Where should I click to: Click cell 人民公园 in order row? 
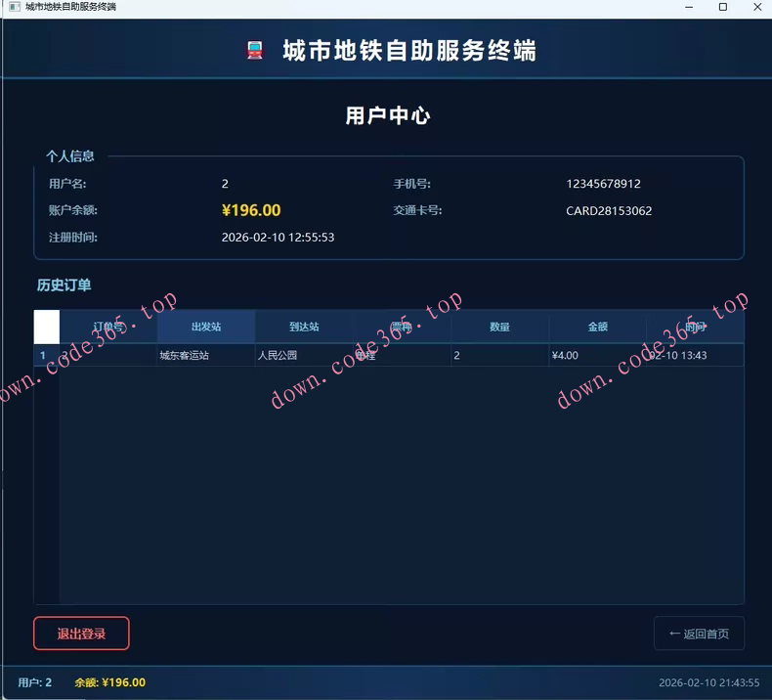coord(304,355)
